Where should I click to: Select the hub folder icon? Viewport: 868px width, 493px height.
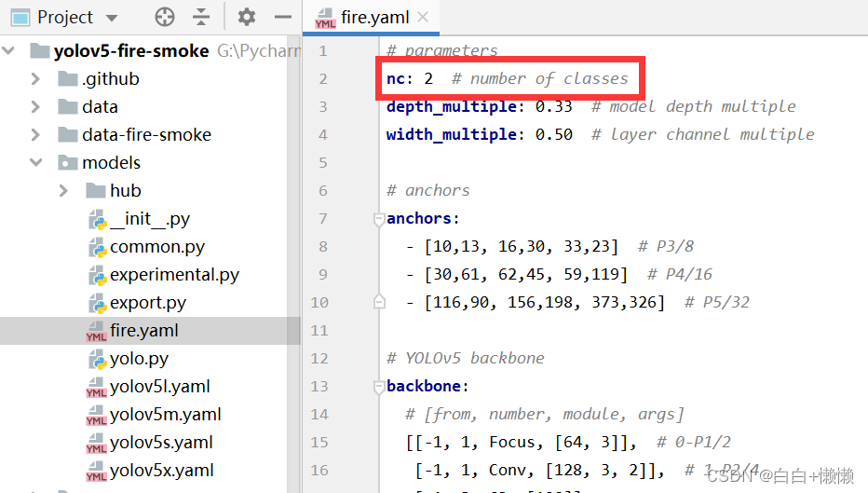pos(96,190)
